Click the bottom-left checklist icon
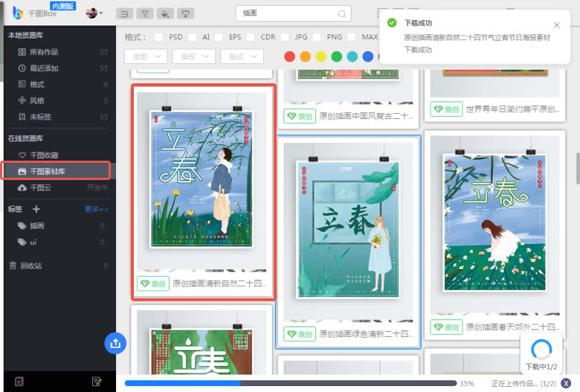 tap(19, 382)
